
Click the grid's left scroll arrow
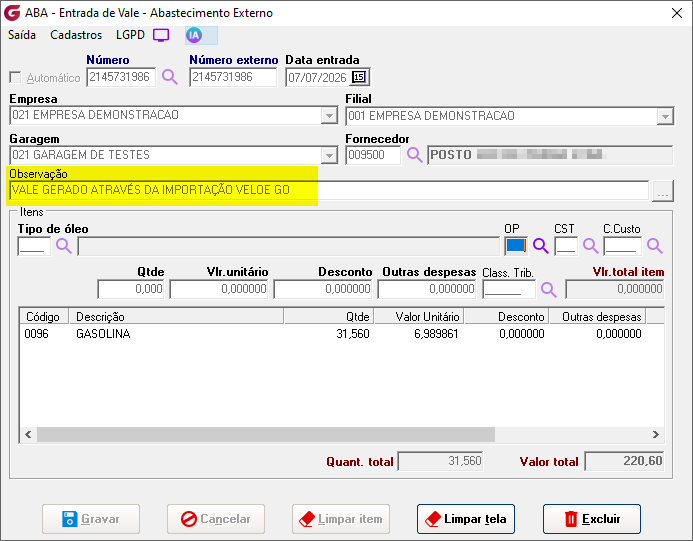[28, 434]
